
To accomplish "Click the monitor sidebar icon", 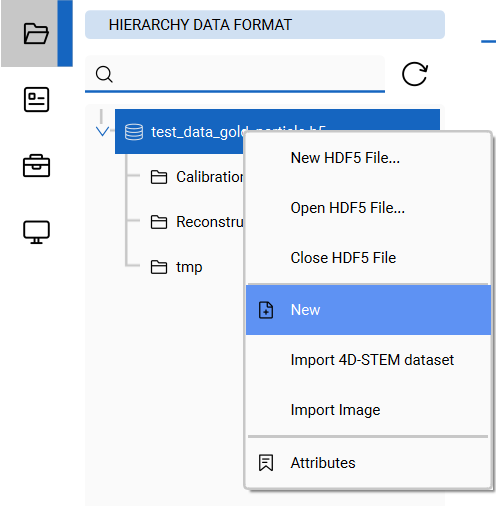I will tap(36, 232).
